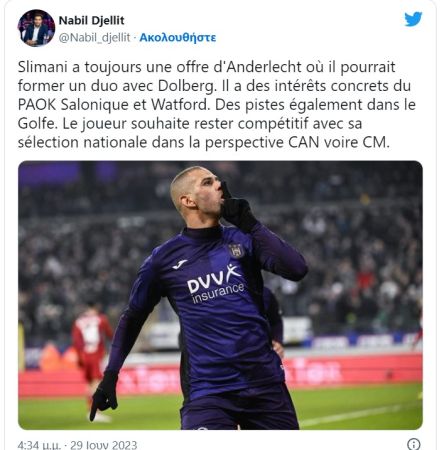
Task: Open the tweet info icon
Action: (x=414, y=444)
